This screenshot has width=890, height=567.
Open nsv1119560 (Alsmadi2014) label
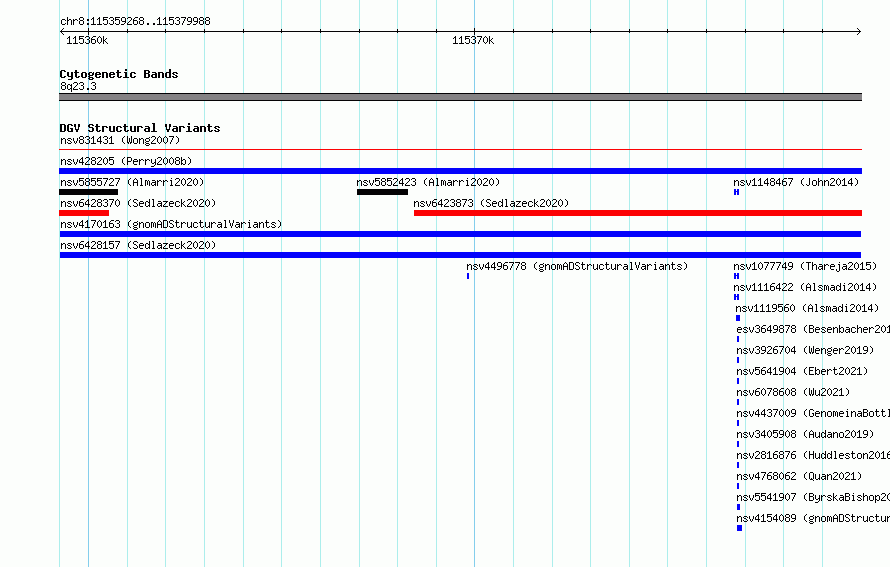[x=807, y=308]
